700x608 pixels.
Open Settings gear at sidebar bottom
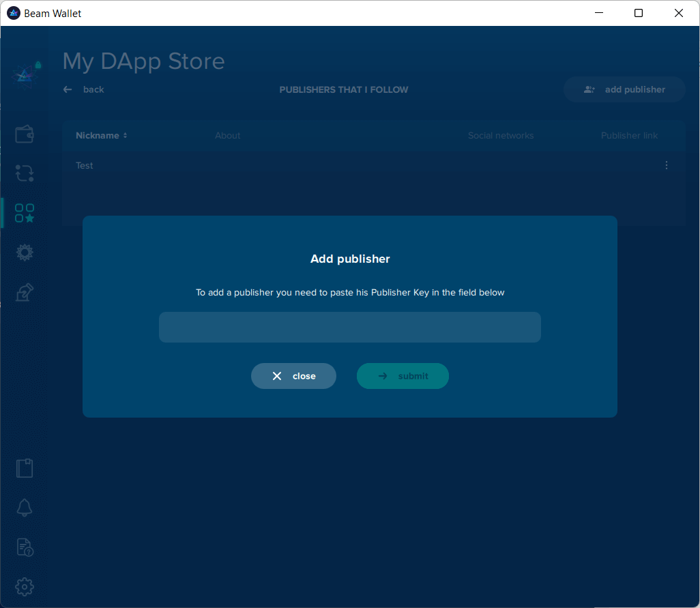click(x=25, y=587)
